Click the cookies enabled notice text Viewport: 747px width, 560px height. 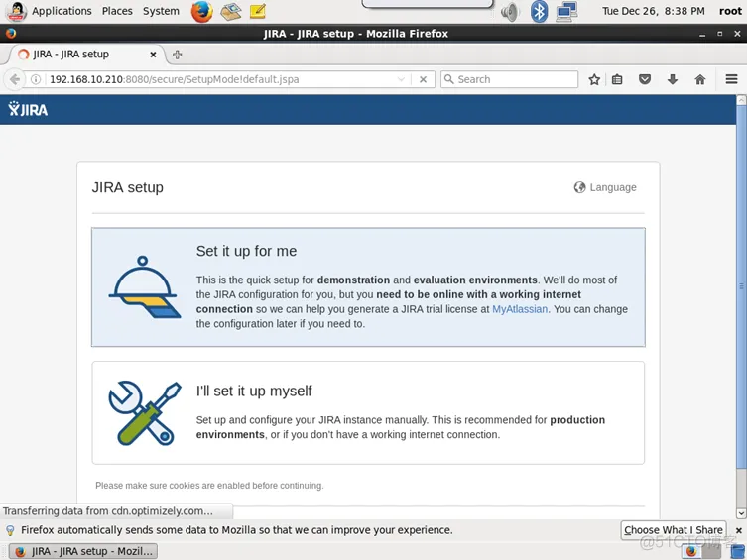209,486
